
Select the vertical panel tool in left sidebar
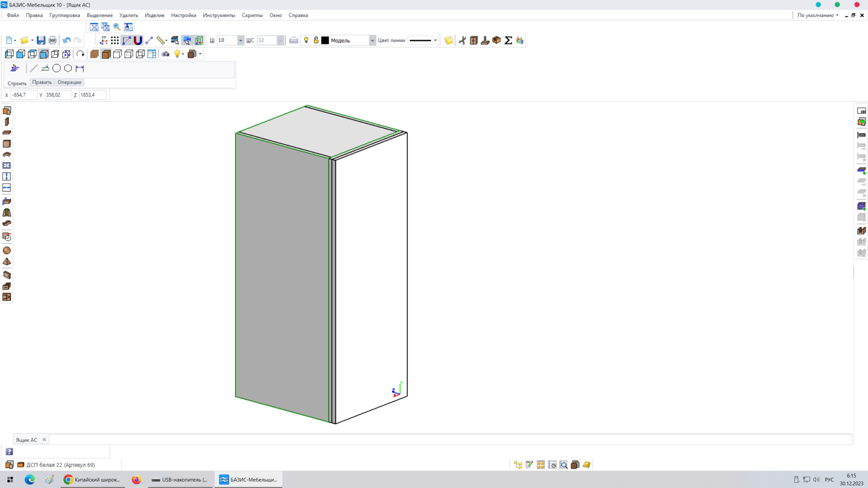[7, 122]
